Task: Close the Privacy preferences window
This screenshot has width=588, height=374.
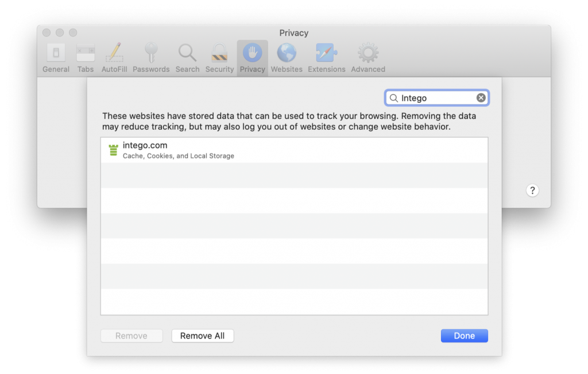Action: (x=45, y=33)
